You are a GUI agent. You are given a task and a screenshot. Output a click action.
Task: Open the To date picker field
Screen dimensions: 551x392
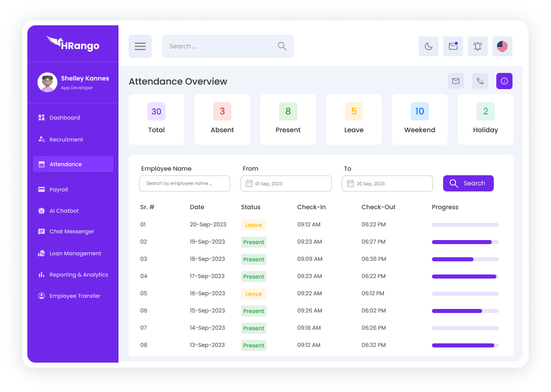point(387,184)
